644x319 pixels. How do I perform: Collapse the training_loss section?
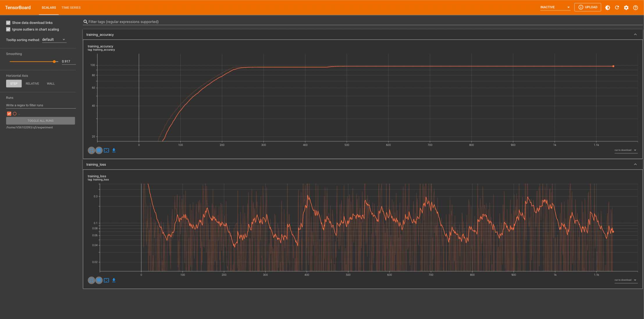[x=635, y=164]
